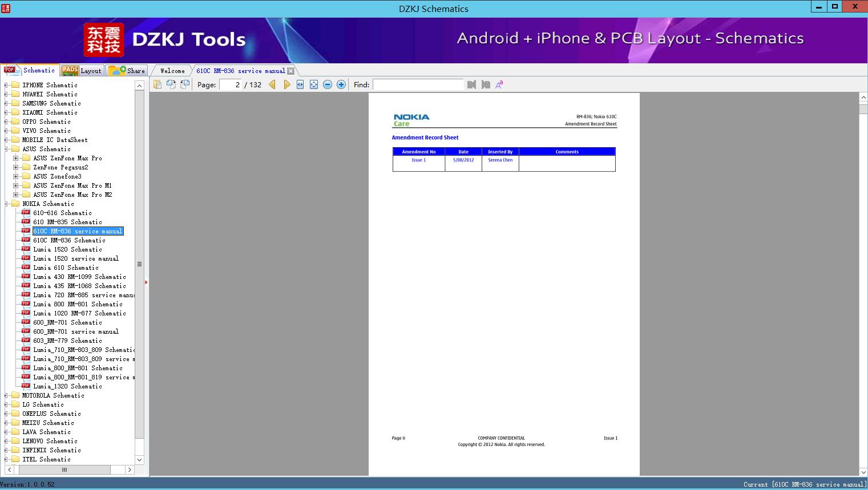This screenshot has height=490, width=868.
Task: Click the tree panel horizontal scrollbar thumb
Action: (x=64, y=469)
